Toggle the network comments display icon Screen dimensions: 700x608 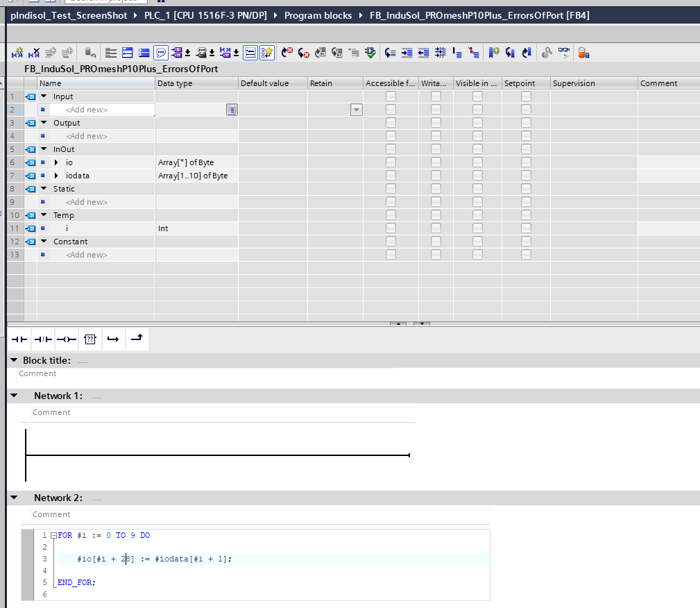pyautogui.click(x=250, y=53)
